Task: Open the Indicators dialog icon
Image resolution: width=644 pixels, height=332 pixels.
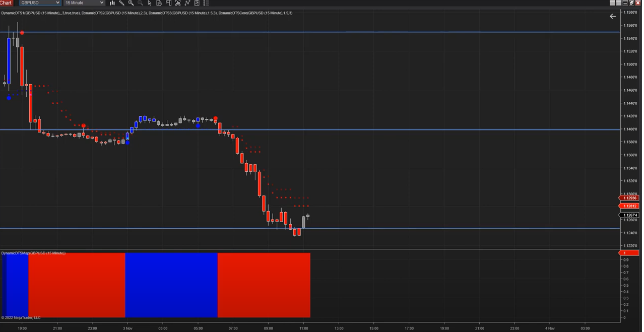Action: 187,3
